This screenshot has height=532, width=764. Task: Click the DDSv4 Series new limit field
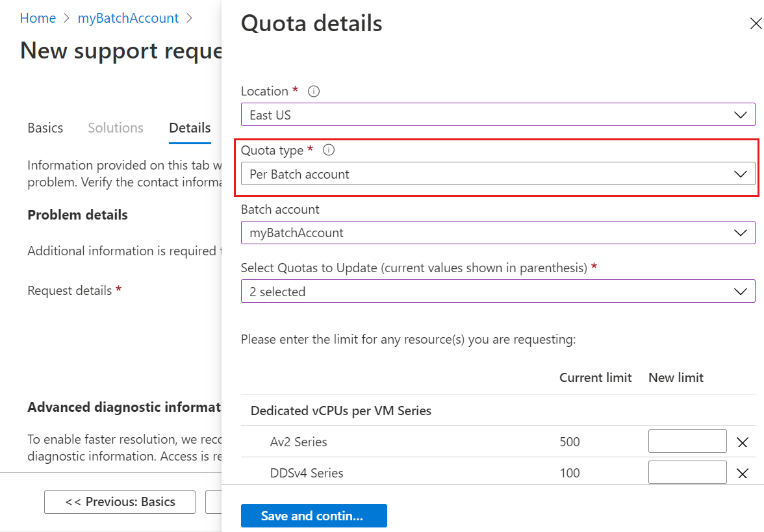pyautogui.click(x=687, y=472)
